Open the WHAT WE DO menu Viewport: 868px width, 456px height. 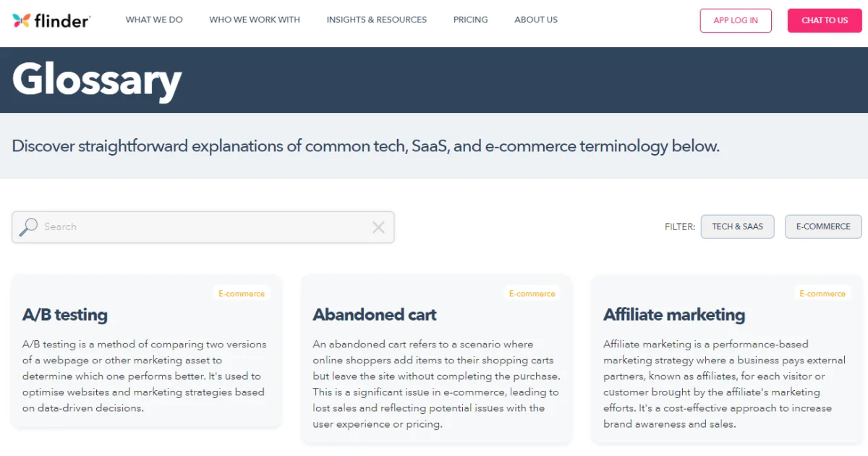tap(154, 20)
